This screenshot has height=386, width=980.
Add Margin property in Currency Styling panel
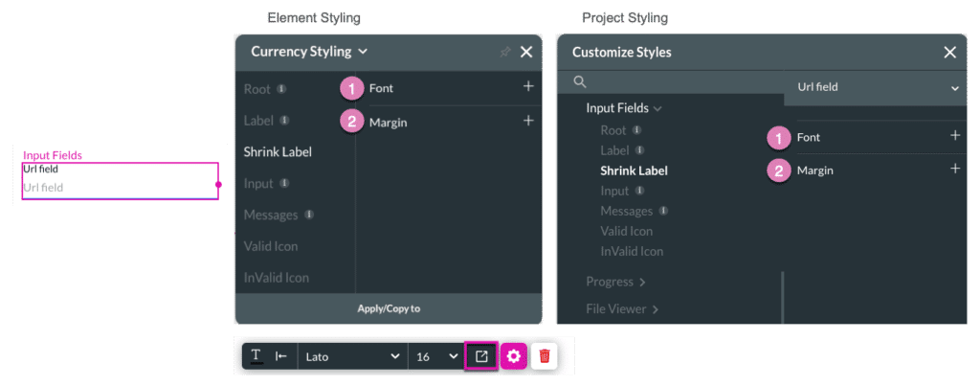527,121
